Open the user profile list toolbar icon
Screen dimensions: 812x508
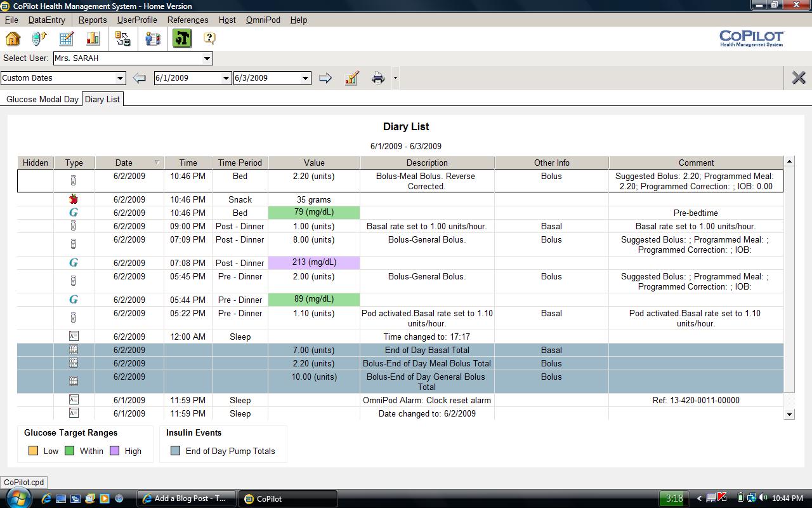click(x=152, y=39)
